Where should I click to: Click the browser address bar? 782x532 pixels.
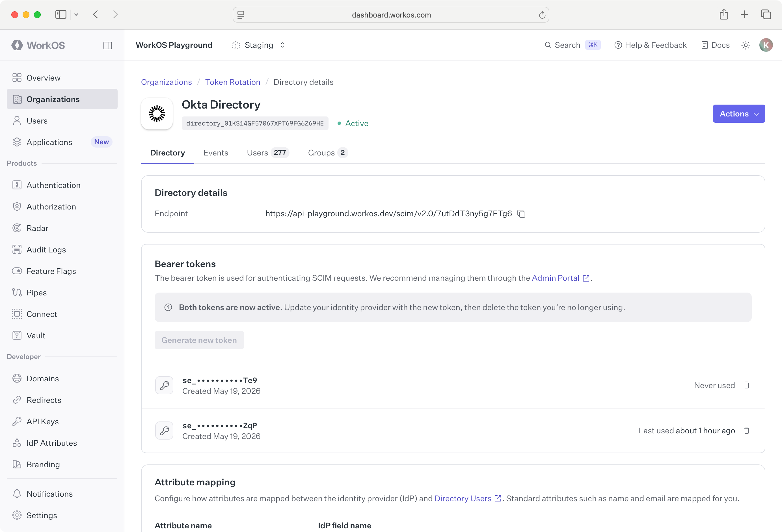pos(391,15)
